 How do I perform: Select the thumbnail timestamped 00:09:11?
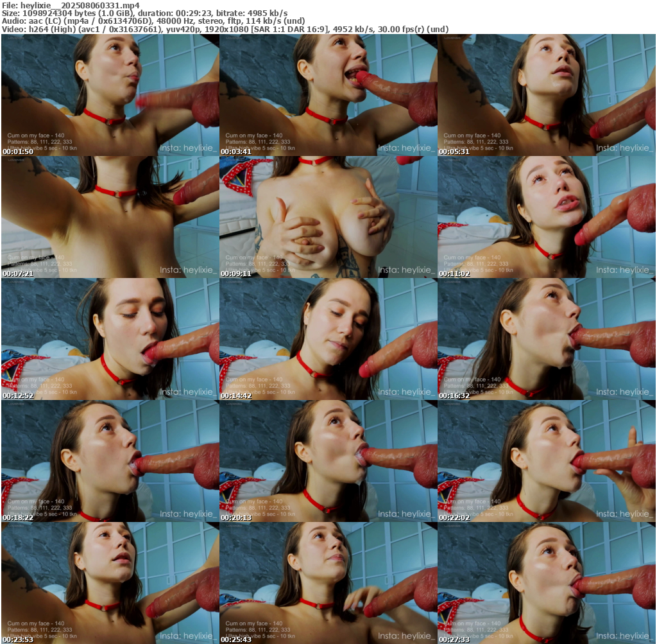[x=328, y=217]
